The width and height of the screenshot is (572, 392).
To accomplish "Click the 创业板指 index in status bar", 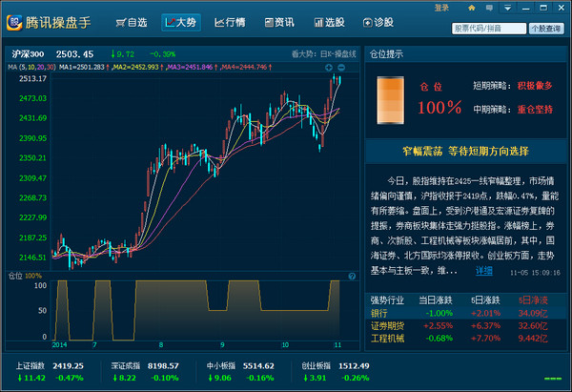I will tap(317, 365).
